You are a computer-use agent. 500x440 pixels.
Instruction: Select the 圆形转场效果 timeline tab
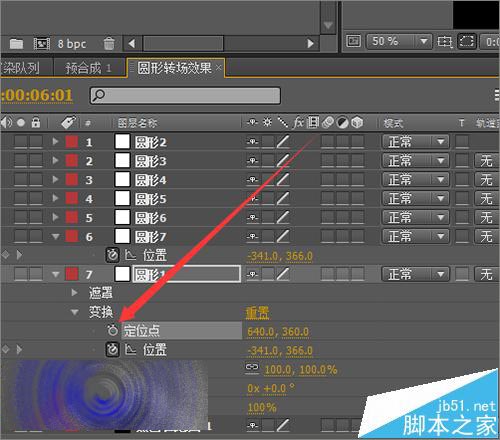pos(174,68)
